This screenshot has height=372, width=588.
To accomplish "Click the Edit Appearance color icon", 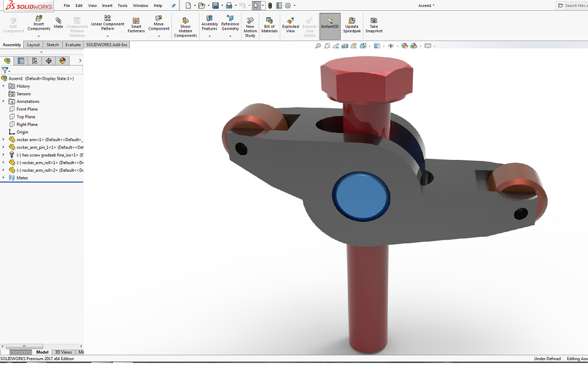I will [405, 46].
